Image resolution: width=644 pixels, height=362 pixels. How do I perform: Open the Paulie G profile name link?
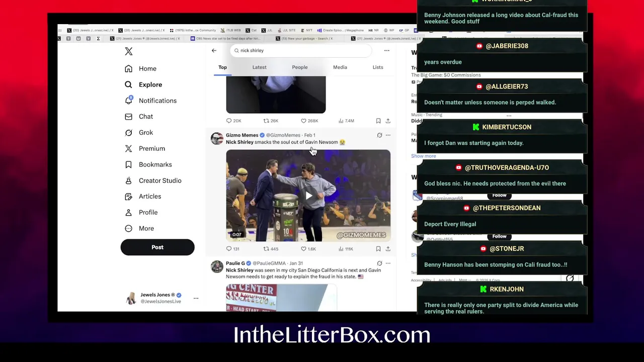235,263
